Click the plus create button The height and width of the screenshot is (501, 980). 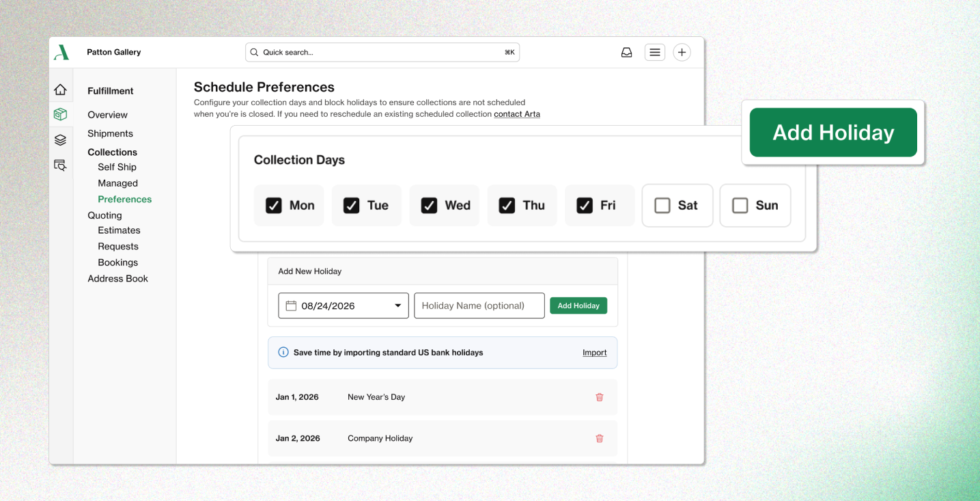[x=682, y=53]
